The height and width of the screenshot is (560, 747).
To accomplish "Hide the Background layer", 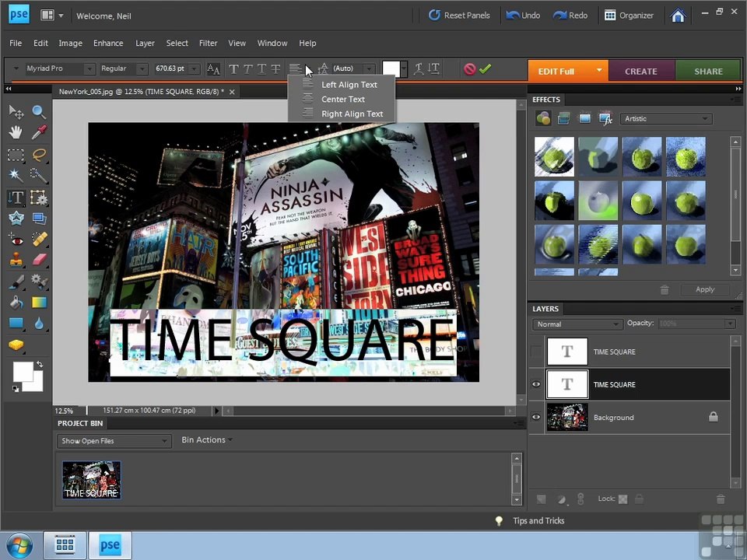I will (x=536, y=417).
